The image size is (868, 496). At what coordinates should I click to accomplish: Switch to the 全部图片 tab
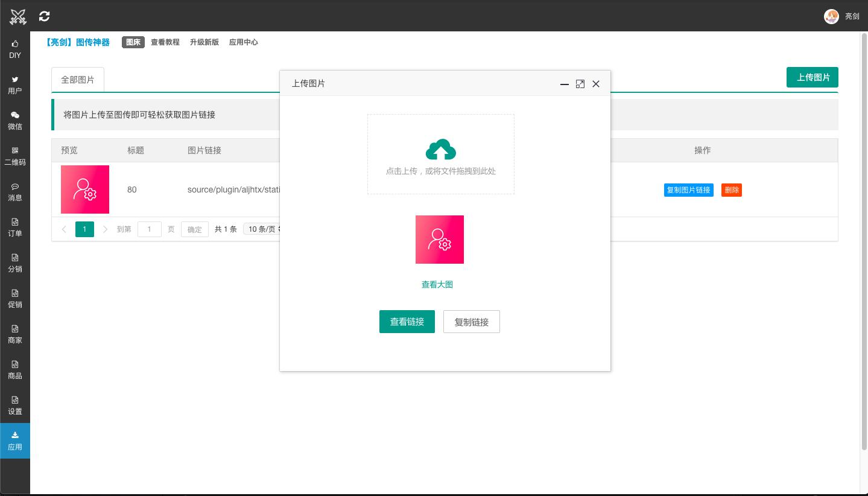(78, 80)
